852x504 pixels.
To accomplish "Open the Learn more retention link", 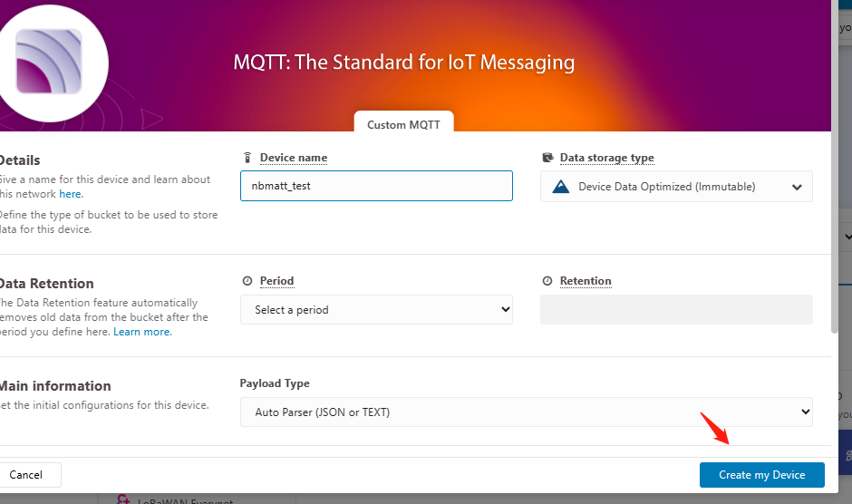I will [141, 332].
